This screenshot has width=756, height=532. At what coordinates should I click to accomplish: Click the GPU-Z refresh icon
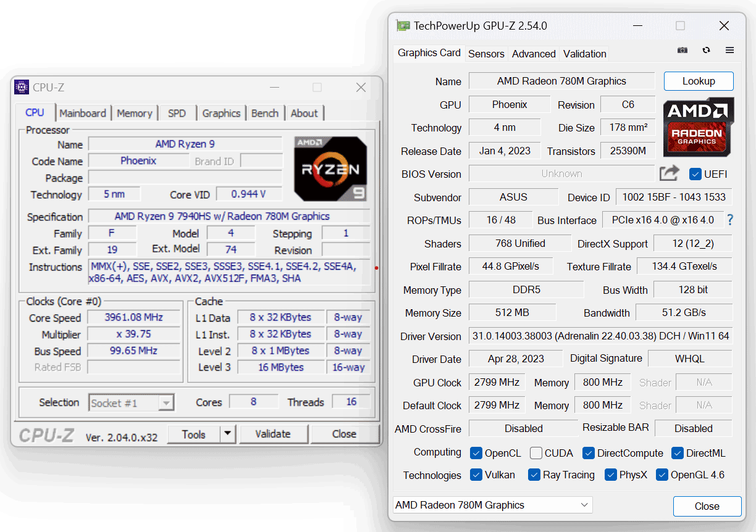tap(706, 50)
